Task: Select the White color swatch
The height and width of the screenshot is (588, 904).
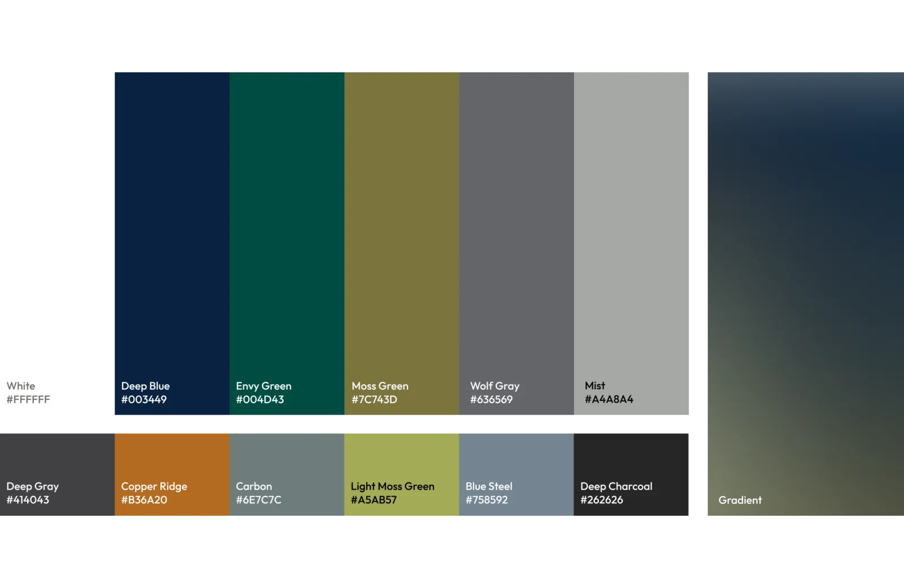Action: 56,226
